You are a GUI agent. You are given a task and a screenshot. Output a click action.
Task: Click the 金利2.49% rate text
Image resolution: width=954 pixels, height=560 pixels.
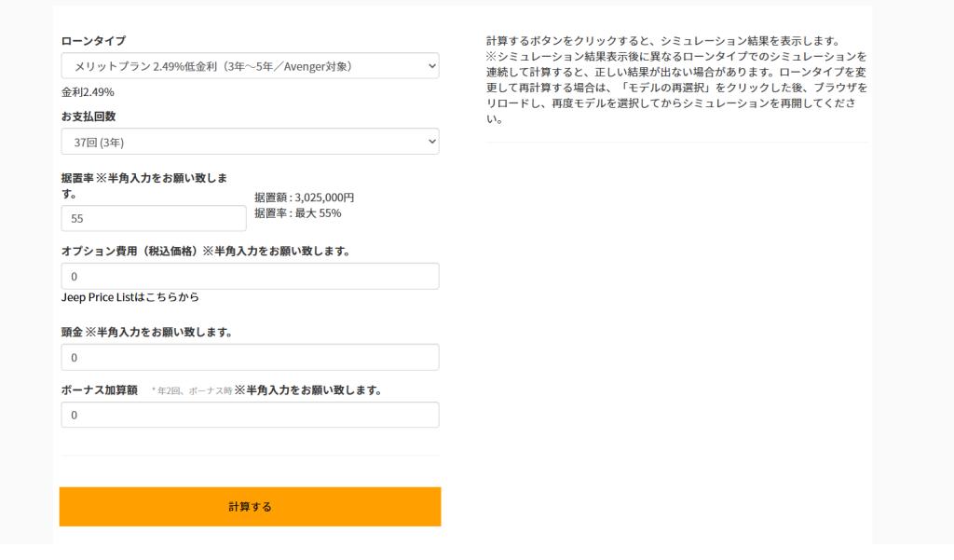(88, 92)
